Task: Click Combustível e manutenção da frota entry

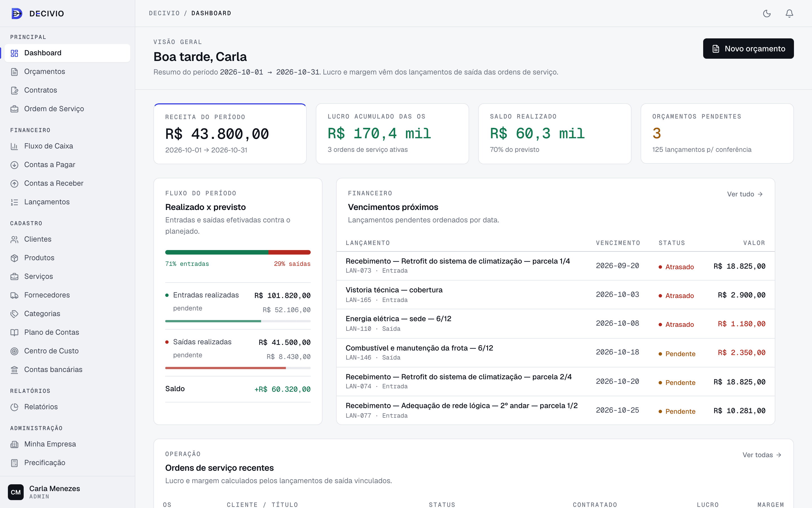Action: [555, 352]
